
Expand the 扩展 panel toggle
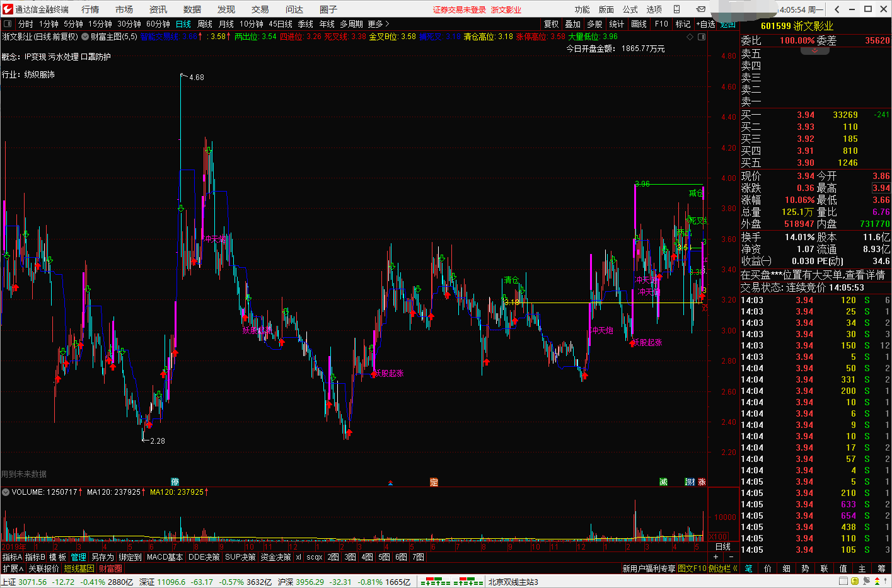pos(13,568)
